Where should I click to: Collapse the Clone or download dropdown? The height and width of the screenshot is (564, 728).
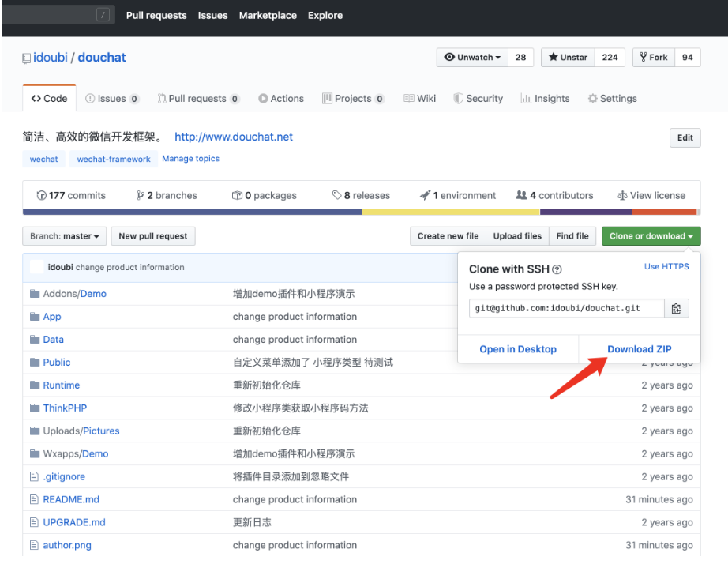(x=651, y=236)
